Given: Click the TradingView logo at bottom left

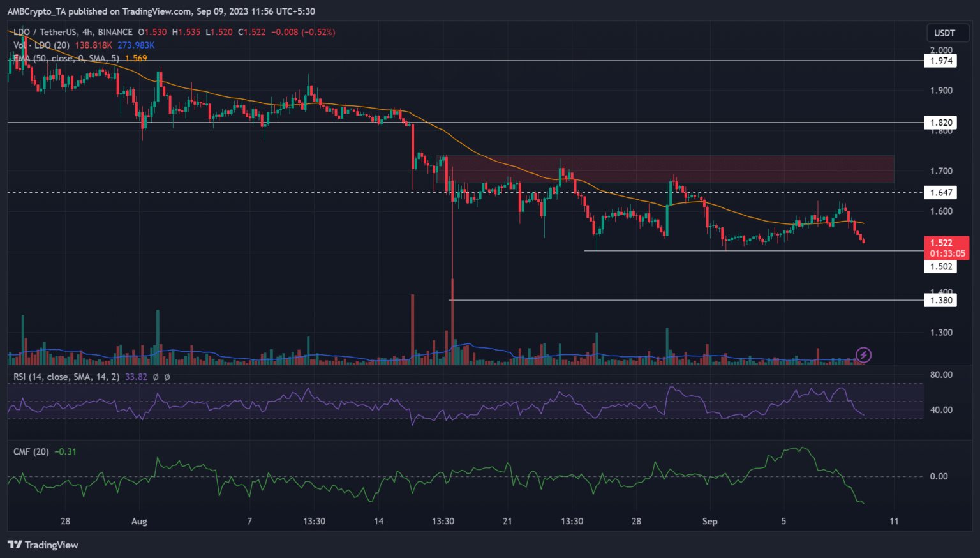Looking at the screenshot, I should (43, 545).
